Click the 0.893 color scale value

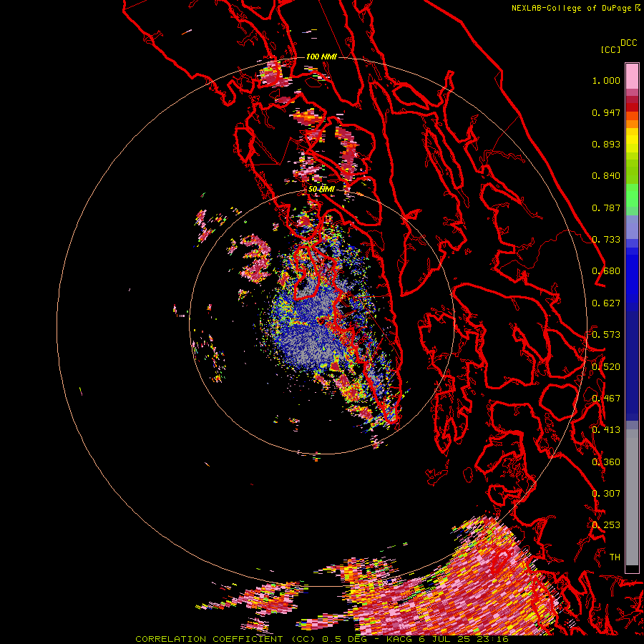click(606, 144)
